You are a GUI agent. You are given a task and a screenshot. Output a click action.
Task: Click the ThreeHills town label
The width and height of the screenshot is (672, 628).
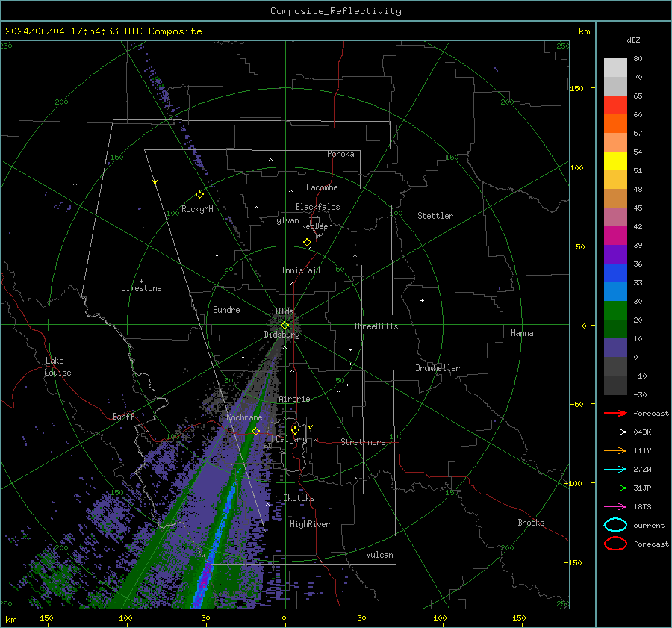point(376,326)
